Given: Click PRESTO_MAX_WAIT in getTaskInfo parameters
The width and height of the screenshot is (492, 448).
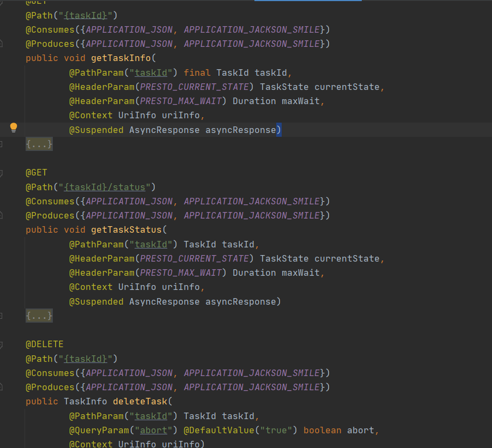Looking at the screenshot, I should 181,101.
